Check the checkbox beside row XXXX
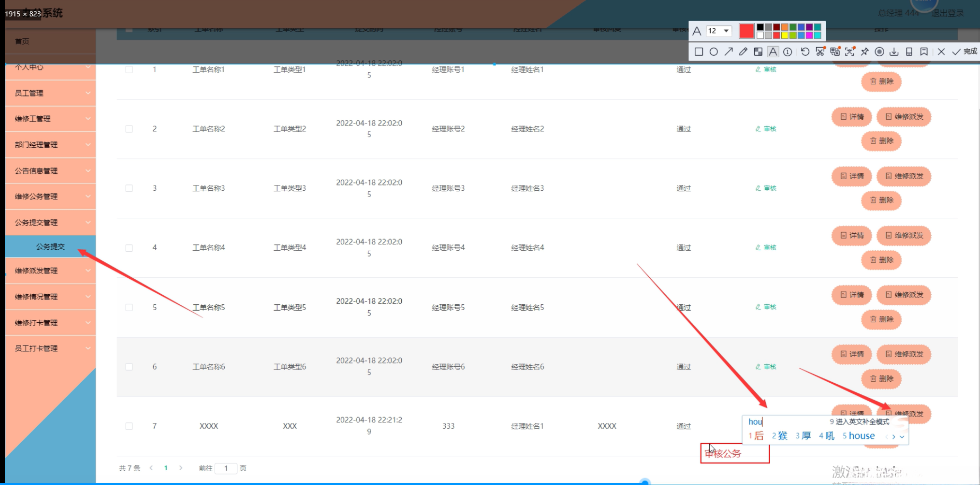980x485 pixels. 129,426
